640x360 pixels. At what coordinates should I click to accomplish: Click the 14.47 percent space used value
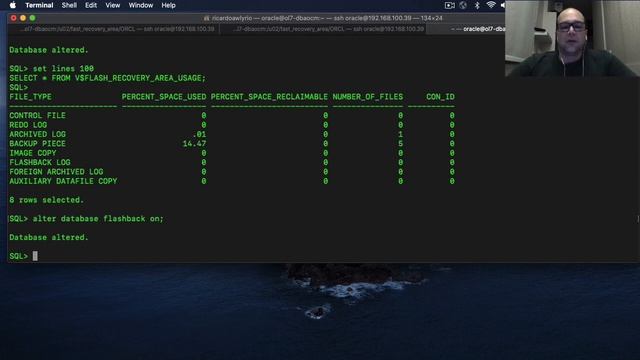(194, 144)
